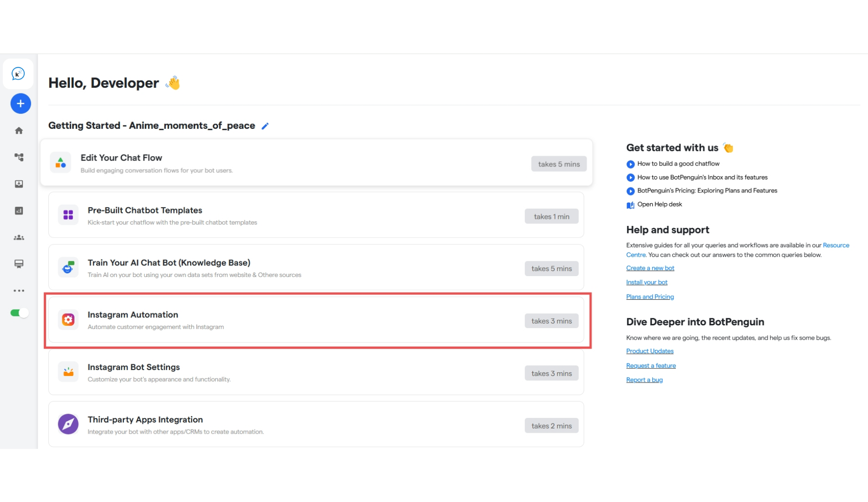868x502 pixels.
Task: Click 'Train AI on your bot' description text
Action: coord(194,275)
